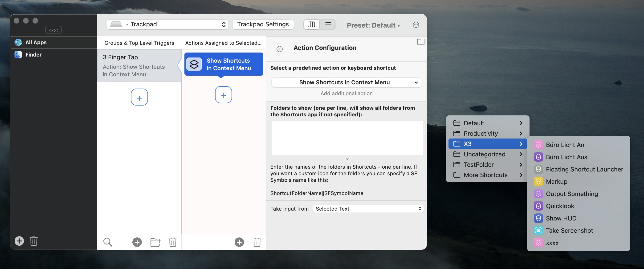Run the Output Something shortcut
The height and width of the screenshot is (269, 644).
click(579, 194)
